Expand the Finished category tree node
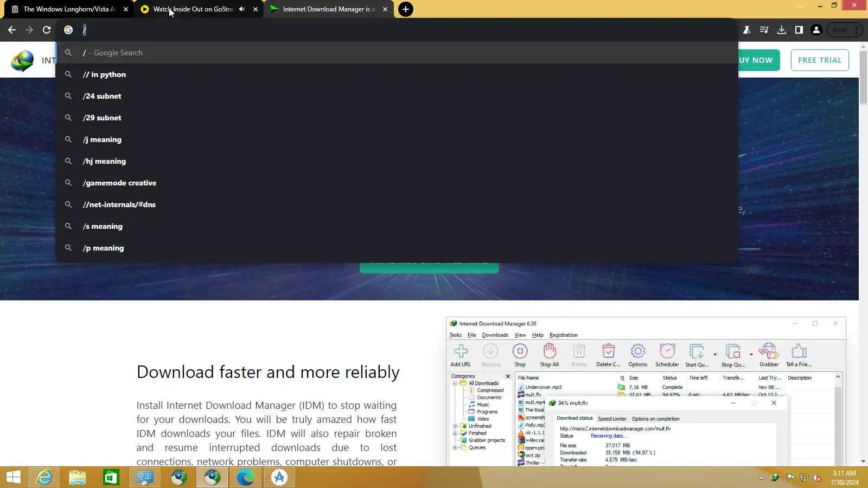 pos(455,433)
